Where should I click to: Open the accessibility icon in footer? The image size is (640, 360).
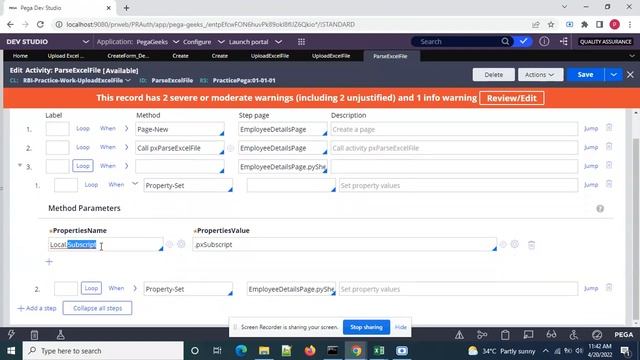[574, 335]
